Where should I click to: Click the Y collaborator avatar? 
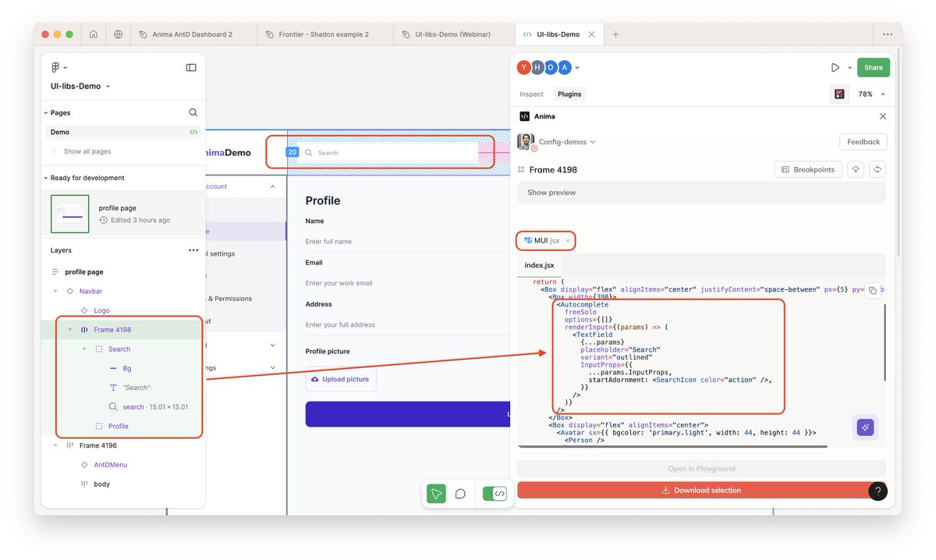[x=524, y=68]
